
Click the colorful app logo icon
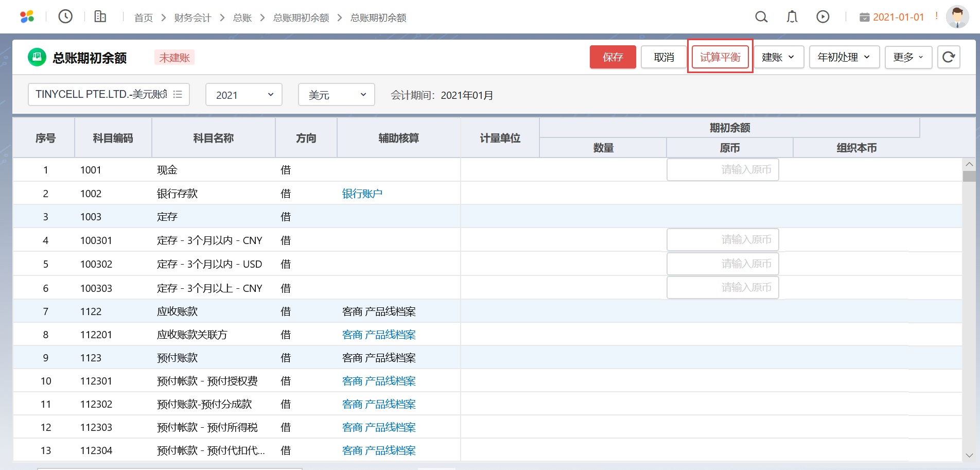(x=27, y=17)
